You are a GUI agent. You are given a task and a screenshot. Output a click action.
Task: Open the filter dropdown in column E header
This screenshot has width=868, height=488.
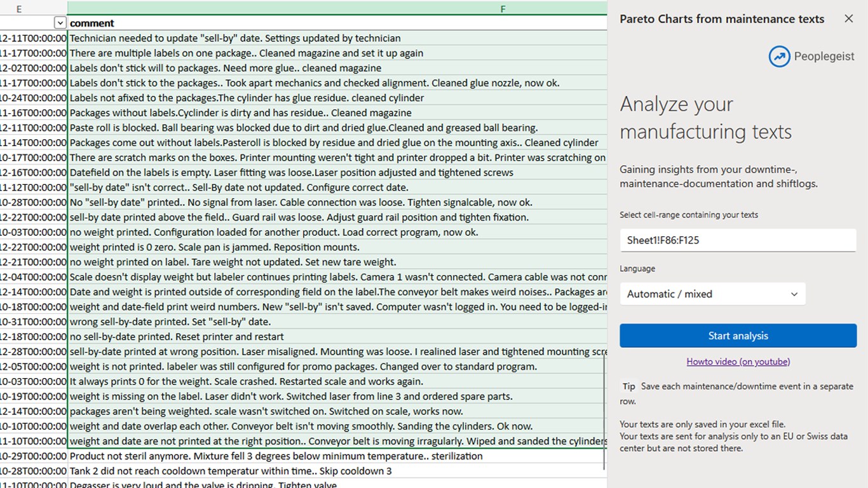(x=60, y=23)
